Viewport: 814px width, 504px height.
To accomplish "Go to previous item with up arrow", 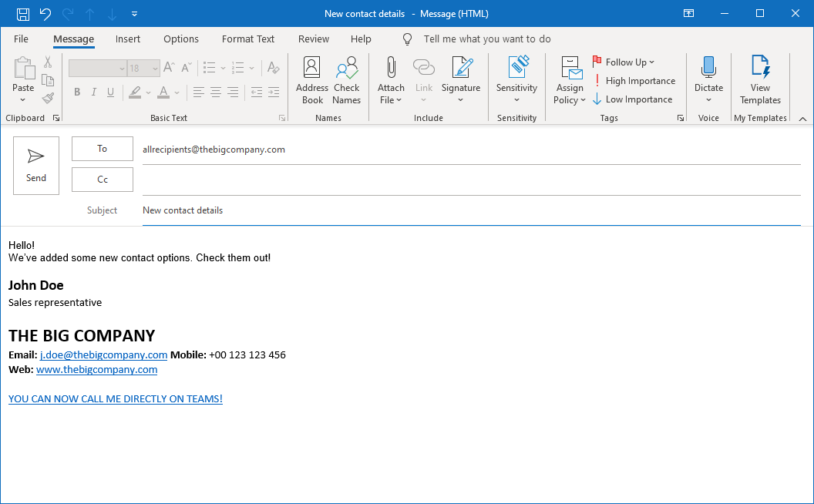I will [90, 14].
